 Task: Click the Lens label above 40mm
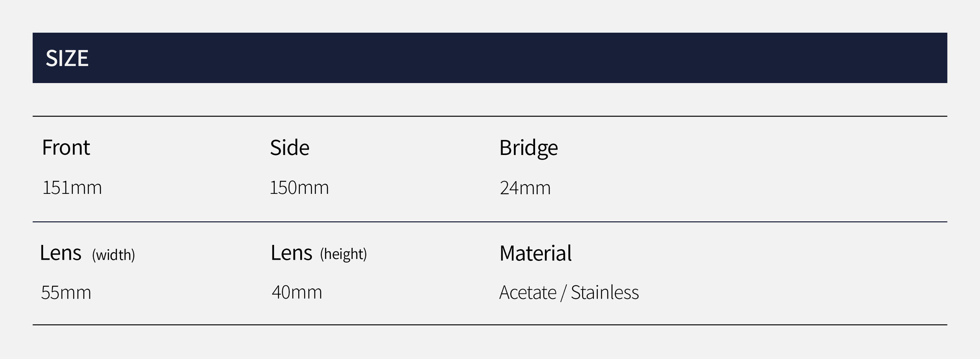[x=291, y=253]
